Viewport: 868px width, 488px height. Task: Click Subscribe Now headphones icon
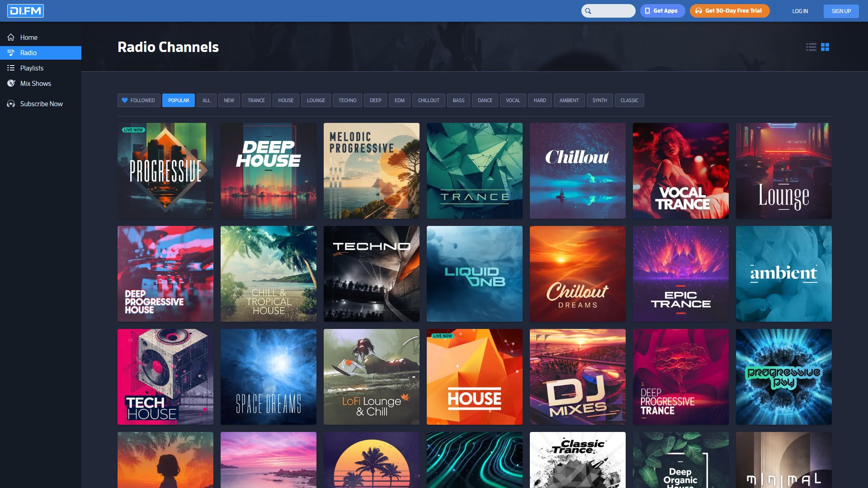click(11, 104)
